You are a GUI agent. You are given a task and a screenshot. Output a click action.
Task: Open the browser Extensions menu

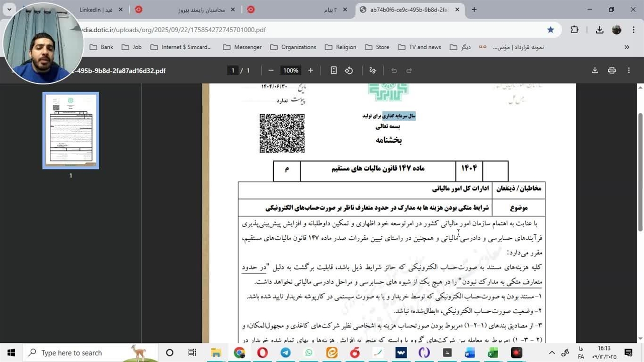coord(575,30)
